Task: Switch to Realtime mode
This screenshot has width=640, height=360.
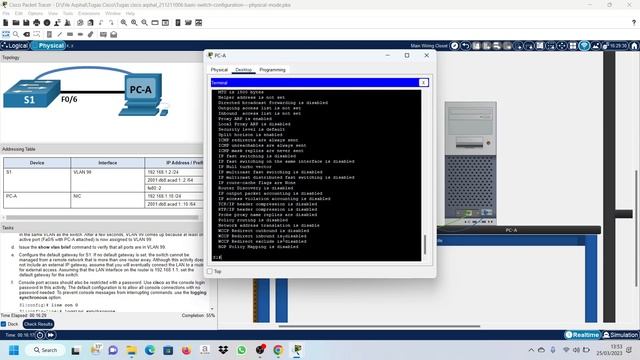Action: pos(582,335)
